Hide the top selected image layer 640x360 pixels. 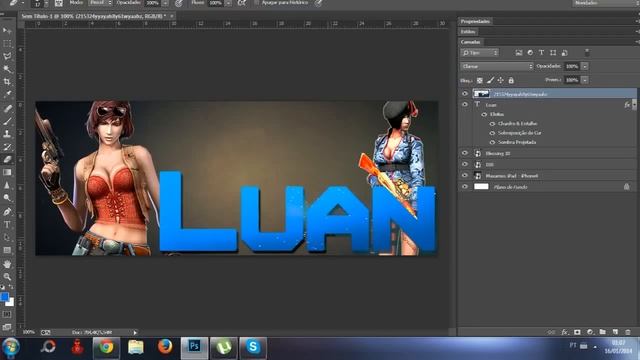pyautogui.click(x=464, y=93)
